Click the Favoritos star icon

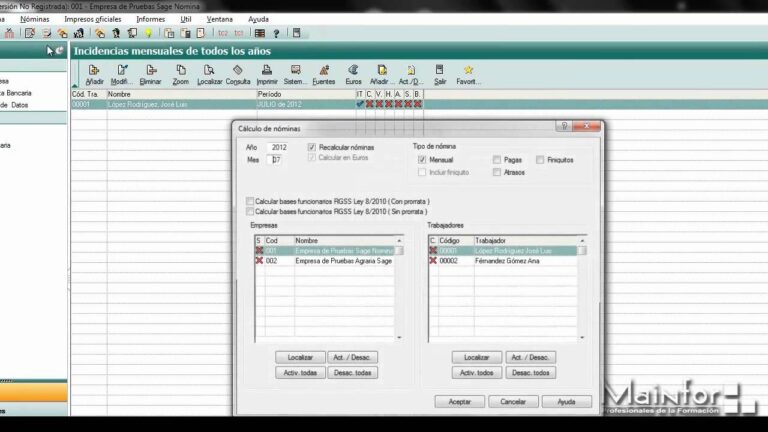tap(468, 74)
